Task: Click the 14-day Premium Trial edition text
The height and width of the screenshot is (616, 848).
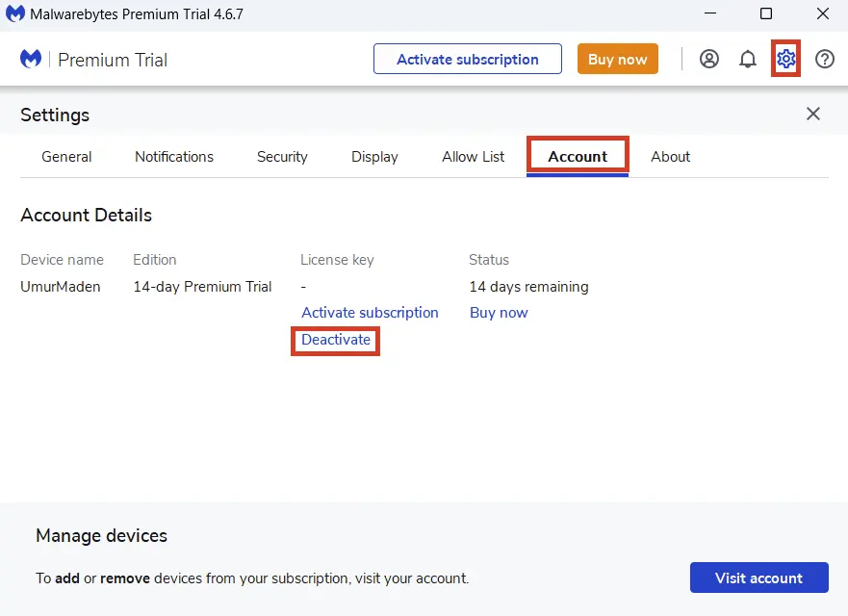Action: pyautogui.click(x=203, y=287)
